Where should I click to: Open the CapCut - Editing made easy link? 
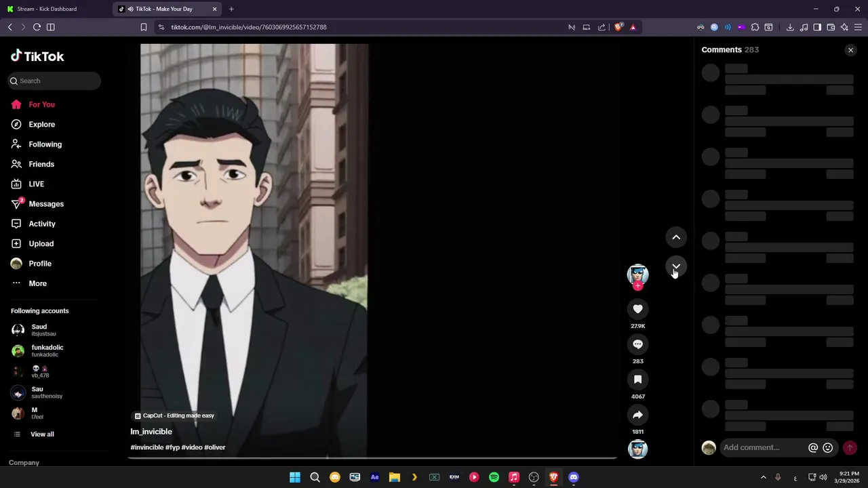pyautogui.click(x=174, y=415)
